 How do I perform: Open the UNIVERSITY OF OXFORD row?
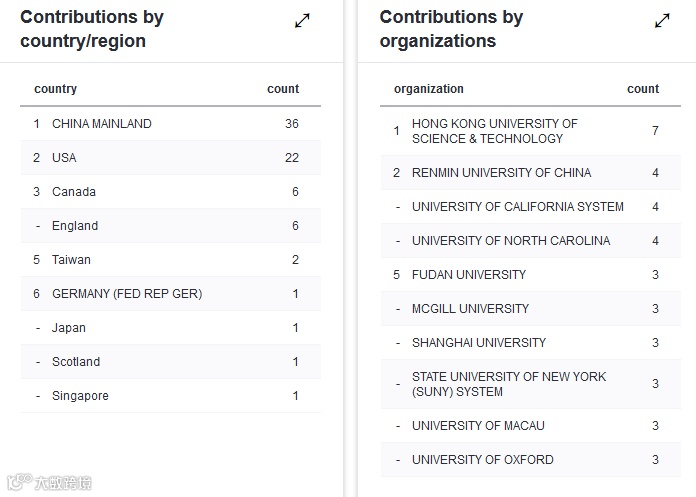coord(482,460)
